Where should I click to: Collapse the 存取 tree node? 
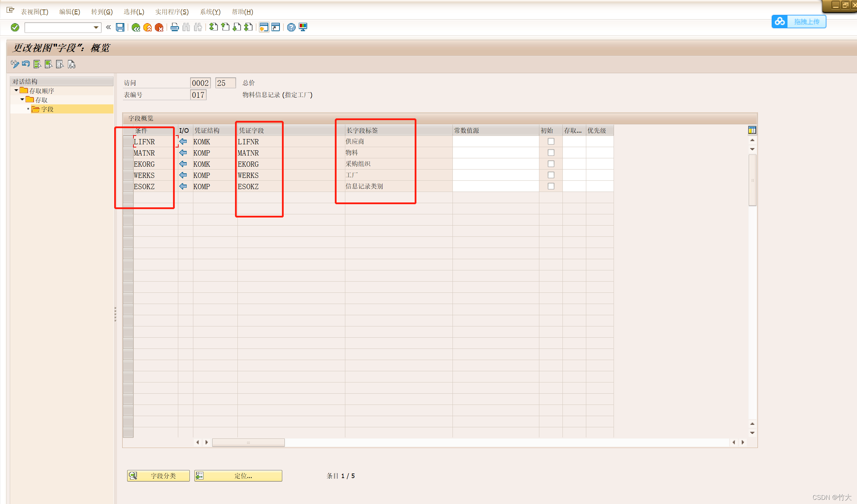point(22,100)
